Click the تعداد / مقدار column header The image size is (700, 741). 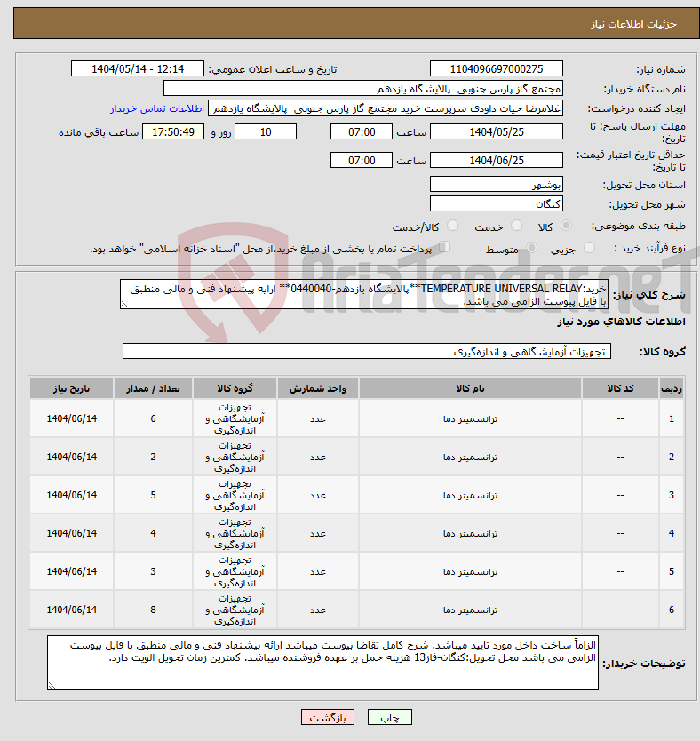(153, 388)
